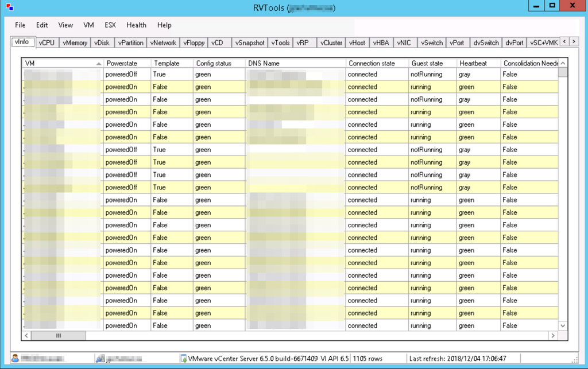588x369 pixels.
Task: Open the Health menu
Action: (136, 25)
